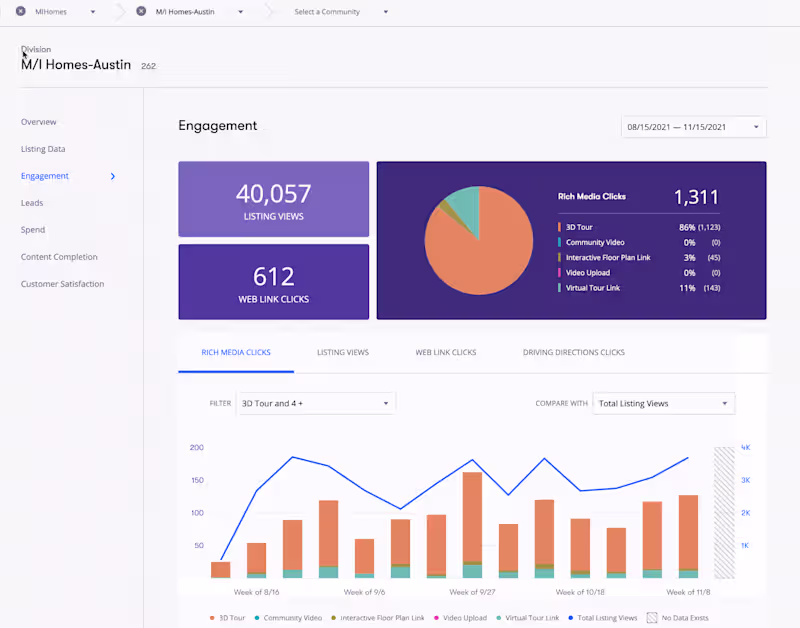Open Customer Satisfaction in the sidebar
Screen dimensions: 800x628
click(62, 284)
